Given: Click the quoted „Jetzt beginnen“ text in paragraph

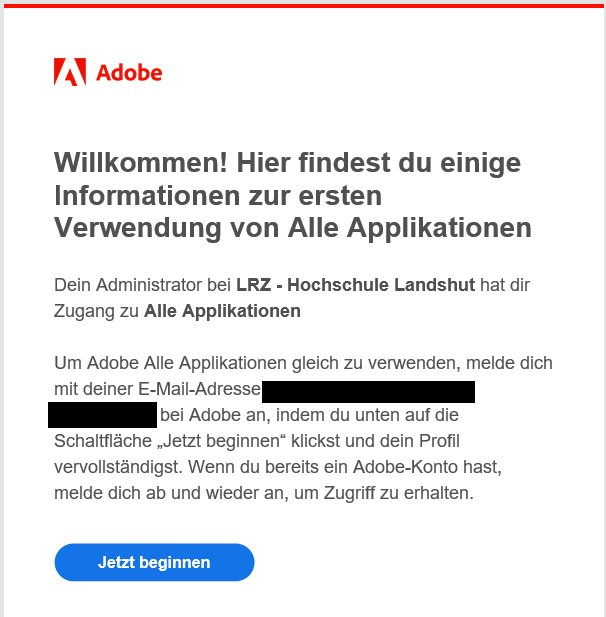Looking at the screenshot, I should pyautogui.click(x=221, y=441).
